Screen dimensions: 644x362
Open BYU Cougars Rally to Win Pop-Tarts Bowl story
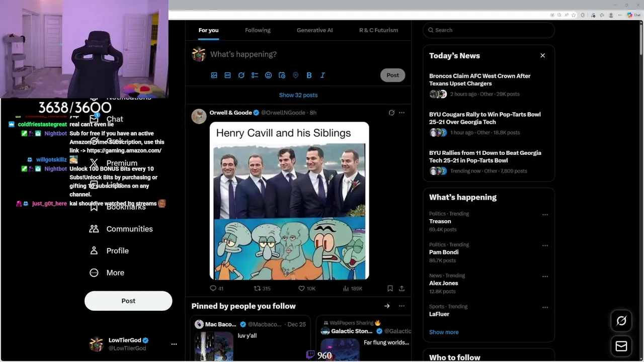click(x=489, y=123)
